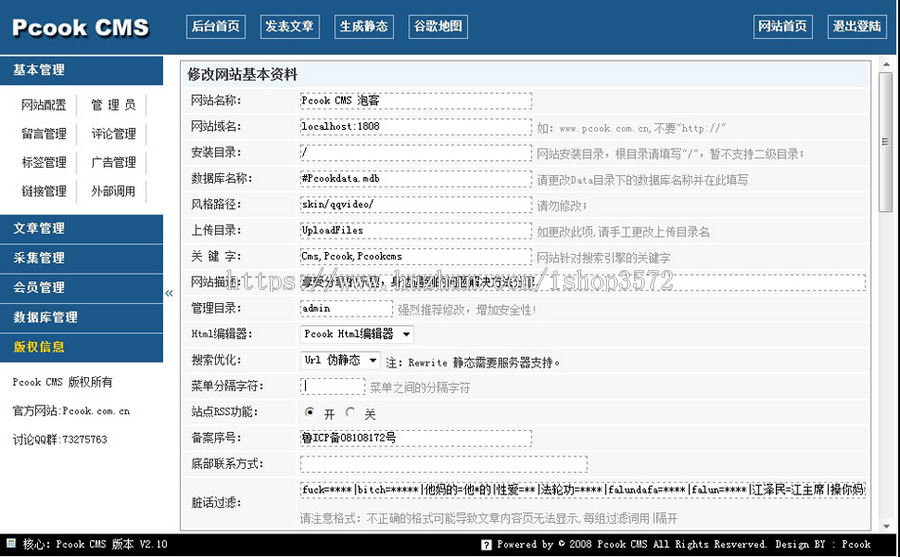
Task: Click the scrollbar up arrow
Action: pyautogui.click(x=886, y=64)
